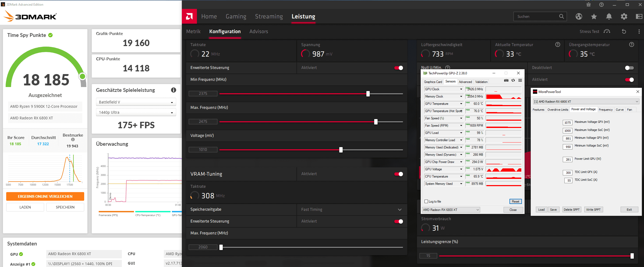Viewport: 644px width, 267px height.
Task: Open favorites star icon in Radeon Software
Action: click(x=594, y=16)
